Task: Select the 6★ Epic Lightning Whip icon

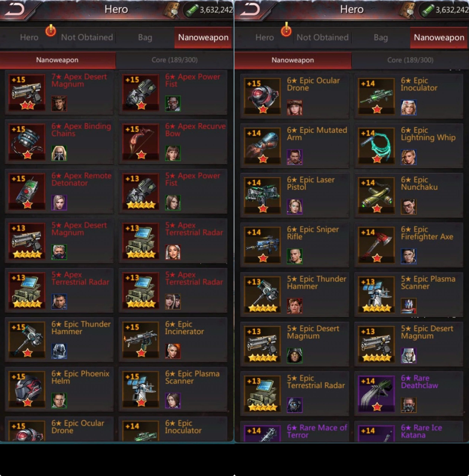Action: tap(376, 146)
